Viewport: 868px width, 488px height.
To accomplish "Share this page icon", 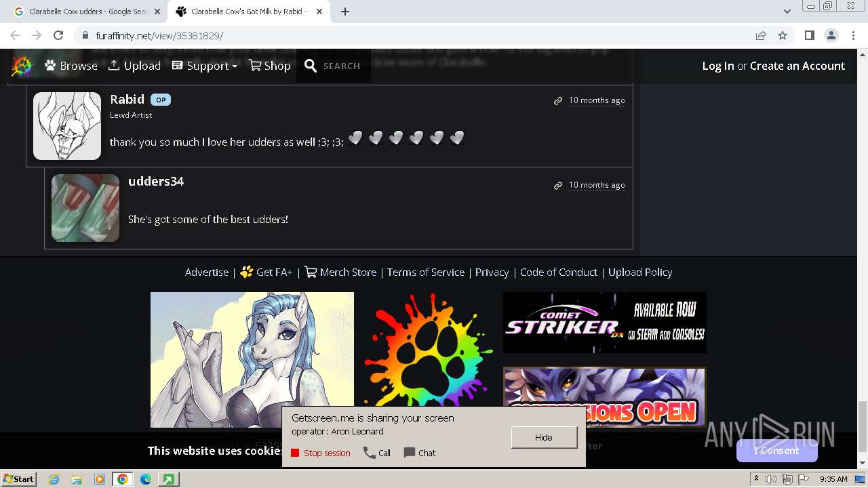I will coord(761,35).
